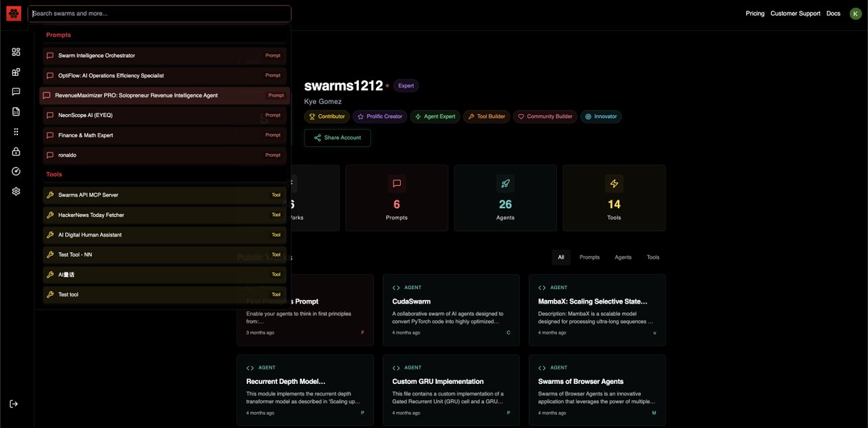Choose RevenueMaximizer PRO search result
Image resolution: width=868 pixels, height=428 pixels.
pyautogui.click(x=164, y=95)
